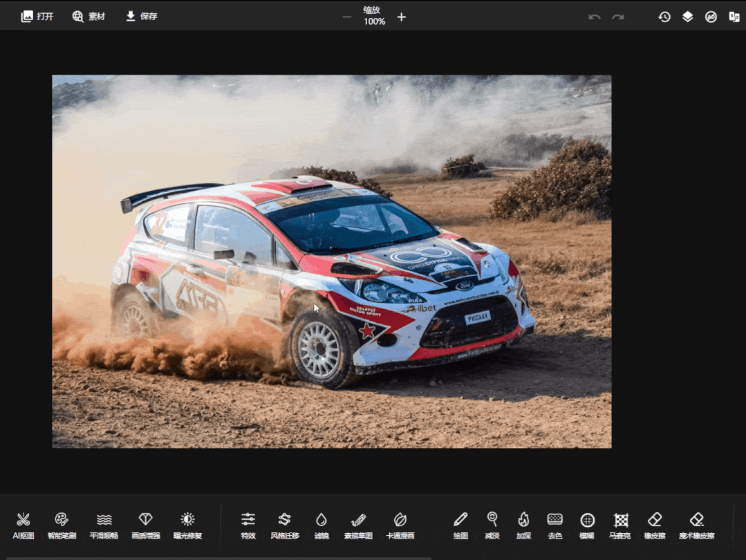Select the 马赛克 mosaic tool
This screenshot has width=746, height=560.
620,525
